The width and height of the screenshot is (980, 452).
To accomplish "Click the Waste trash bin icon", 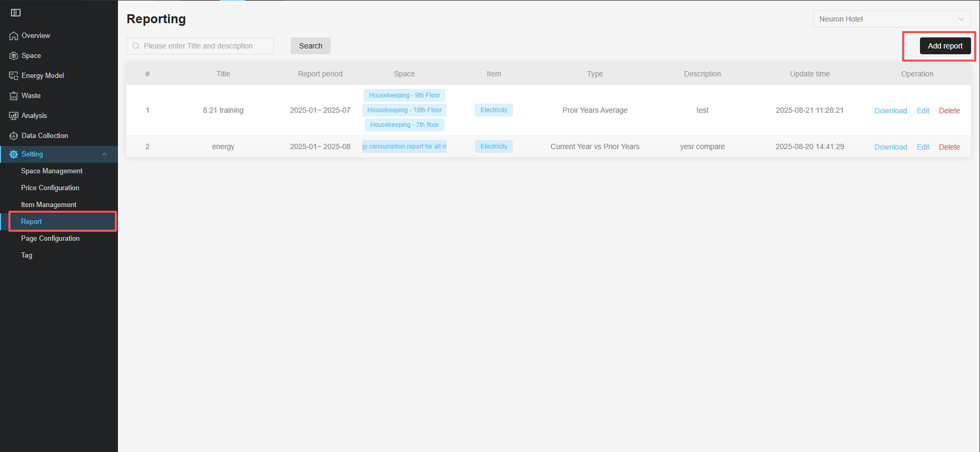I will pyautogui.click(x=14, y=96).
